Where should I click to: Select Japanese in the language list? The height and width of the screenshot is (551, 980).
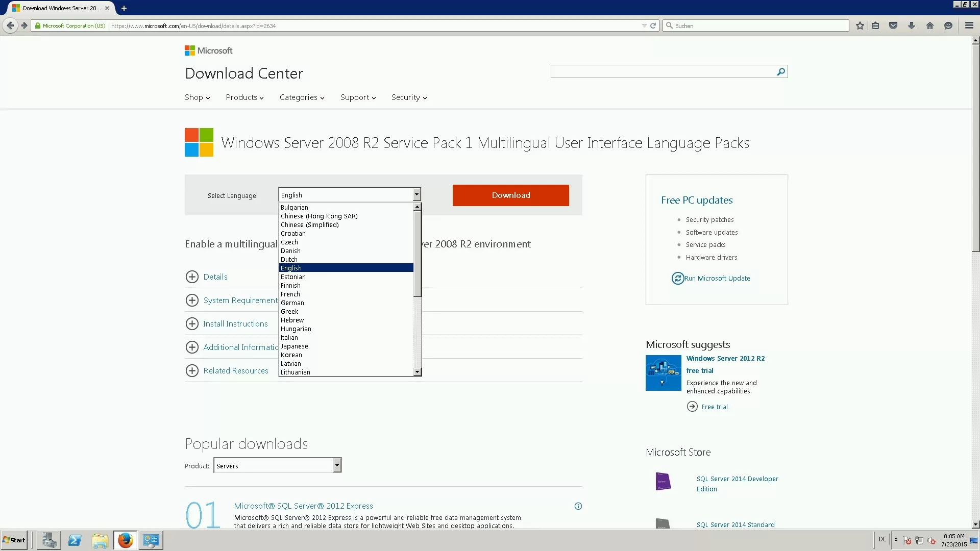click(x=346, y=346)
